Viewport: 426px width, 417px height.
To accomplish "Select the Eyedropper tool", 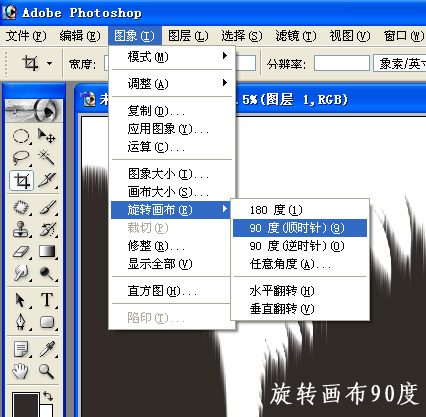I will tap(46, 349).
